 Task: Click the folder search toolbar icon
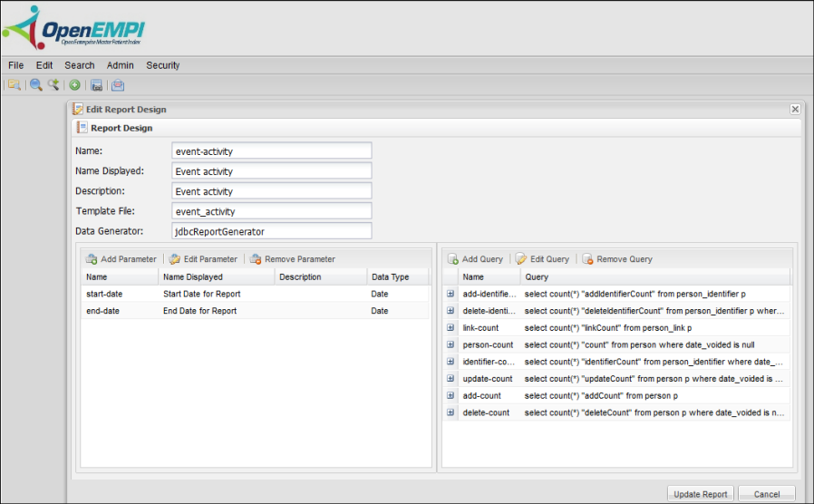15,85
